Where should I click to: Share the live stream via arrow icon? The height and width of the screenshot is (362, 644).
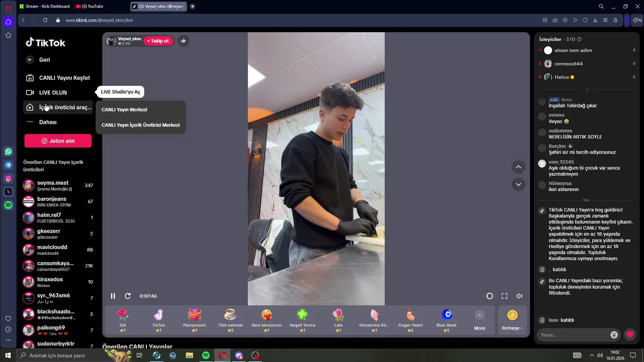183,41
